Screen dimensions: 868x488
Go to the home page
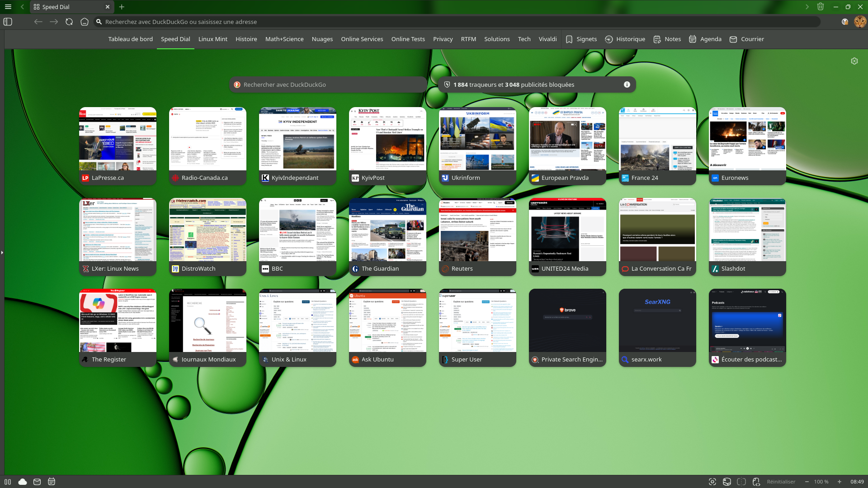(85, 22)
